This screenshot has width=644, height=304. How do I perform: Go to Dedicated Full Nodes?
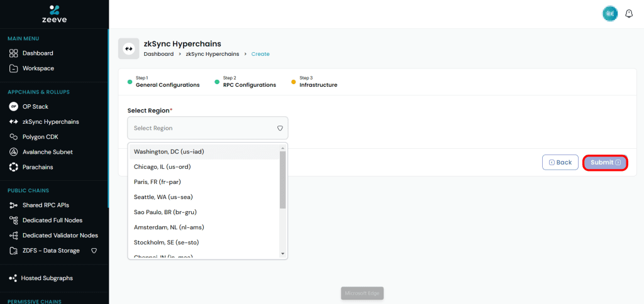[53, 220]
